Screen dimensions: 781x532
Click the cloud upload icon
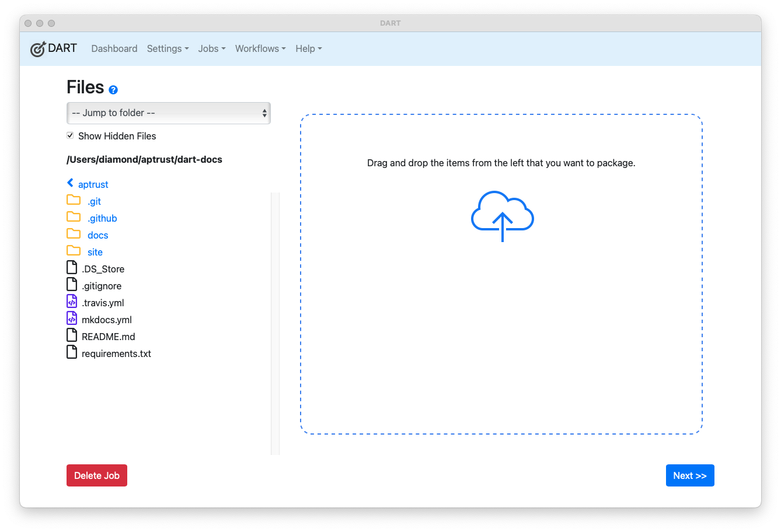point(502,216)
